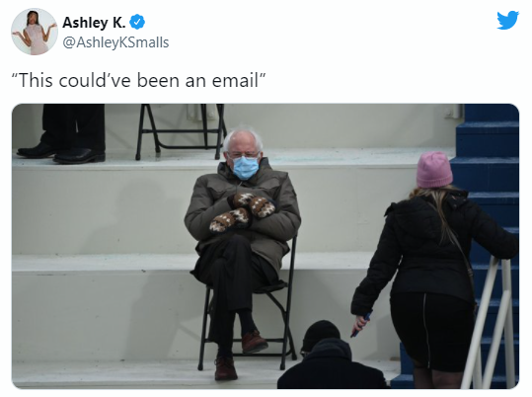Click the white stair handrail
The width and height of the screenshot is (532, 397).
(x=491, y=323)
